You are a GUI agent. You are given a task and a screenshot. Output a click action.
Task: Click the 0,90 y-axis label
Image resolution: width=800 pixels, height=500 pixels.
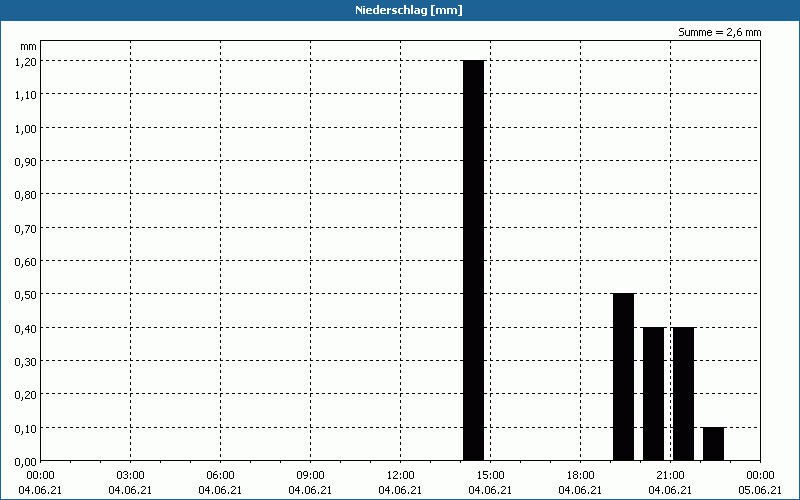click(26, 161)
